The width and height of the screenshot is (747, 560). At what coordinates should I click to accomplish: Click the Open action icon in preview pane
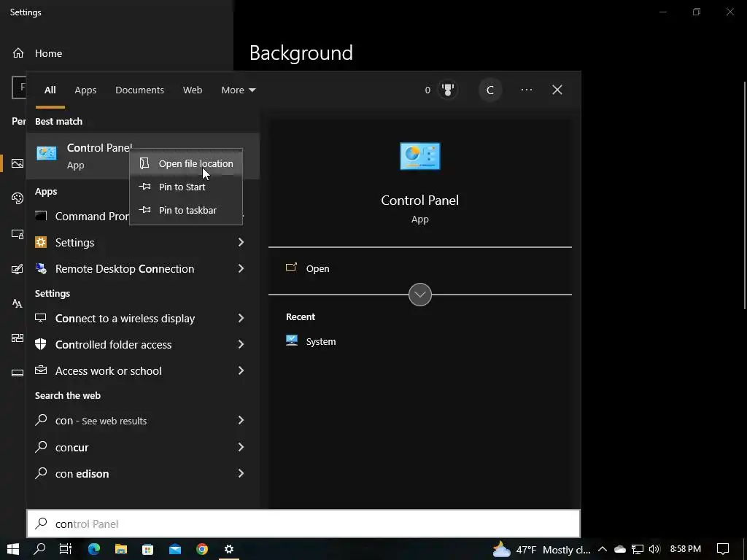291,268
